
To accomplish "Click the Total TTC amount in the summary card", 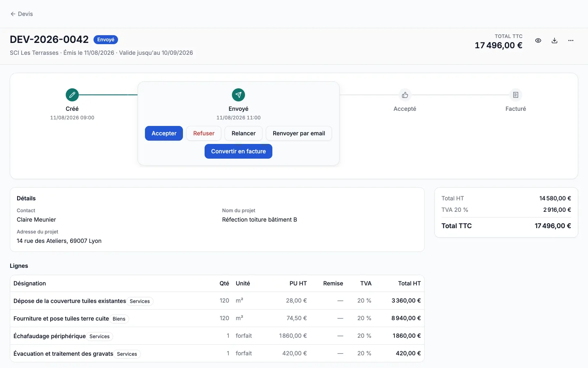I will pyautogui.click(x=553, y=226).
